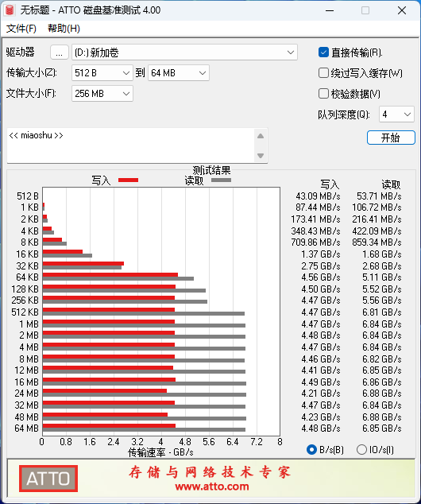Select the IO/s radio button

[x=361, y=449]
